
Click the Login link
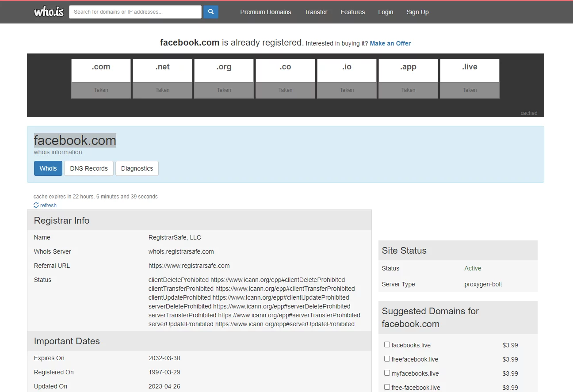pos(386,12)
